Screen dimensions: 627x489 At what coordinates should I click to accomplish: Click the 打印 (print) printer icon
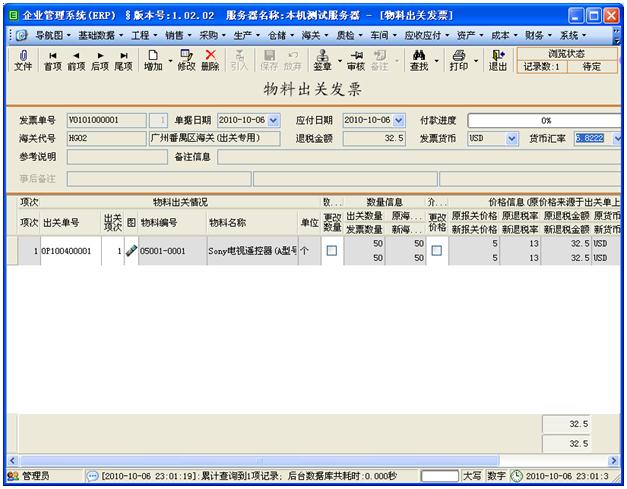[x=459, y=60]
